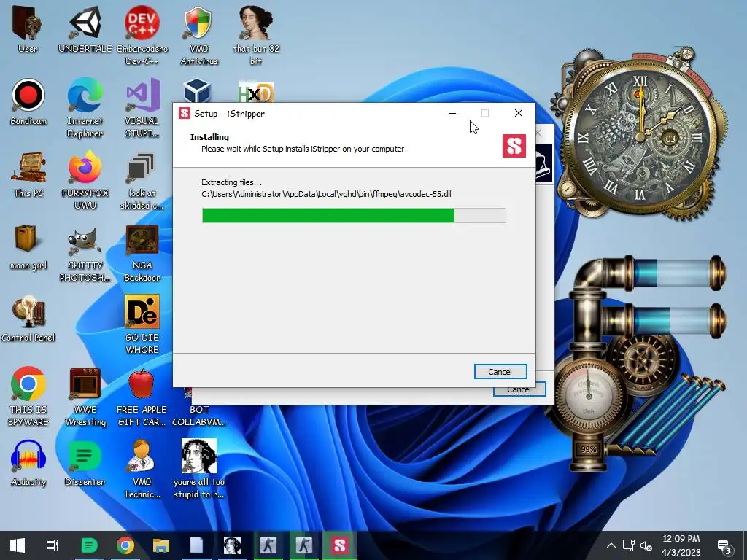This screenshot has width=747, height=560.
Task: Click the installation progress bar
Action: pyautogui.click(x=354, y=215)
